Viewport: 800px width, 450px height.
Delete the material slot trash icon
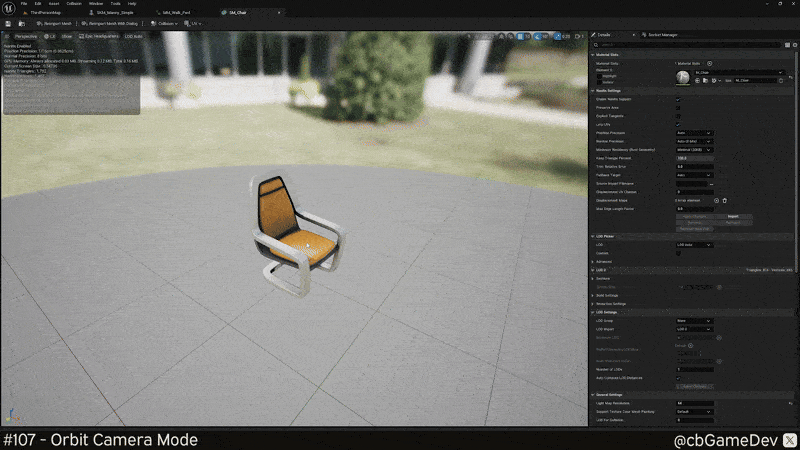coord(781,81)
